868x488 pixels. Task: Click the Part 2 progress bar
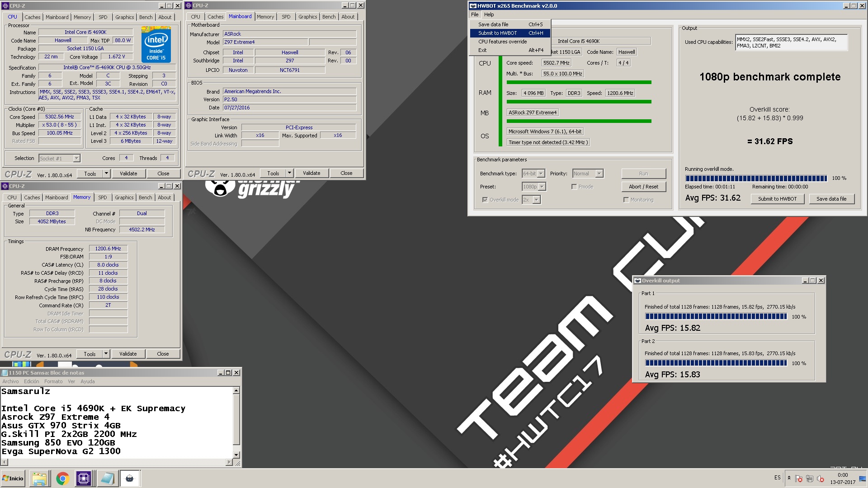click(x=716, y=363)
